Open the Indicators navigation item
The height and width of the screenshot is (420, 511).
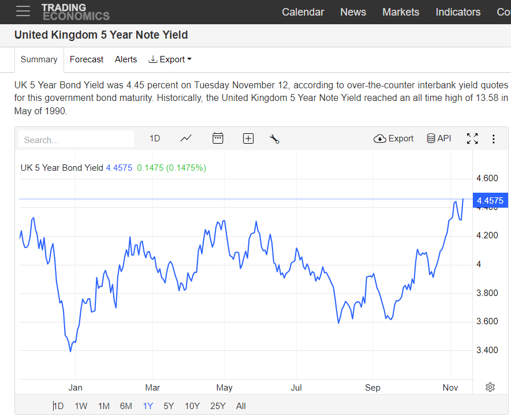point(458,12)
